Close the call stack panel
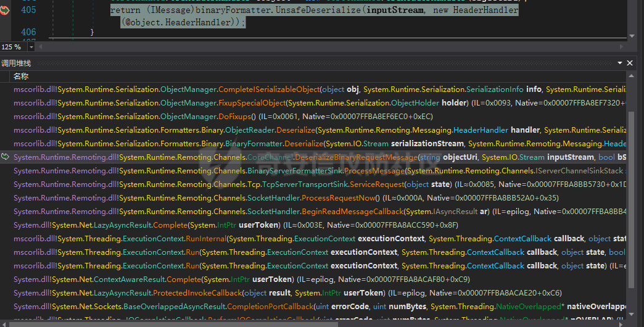 point(630,63)
